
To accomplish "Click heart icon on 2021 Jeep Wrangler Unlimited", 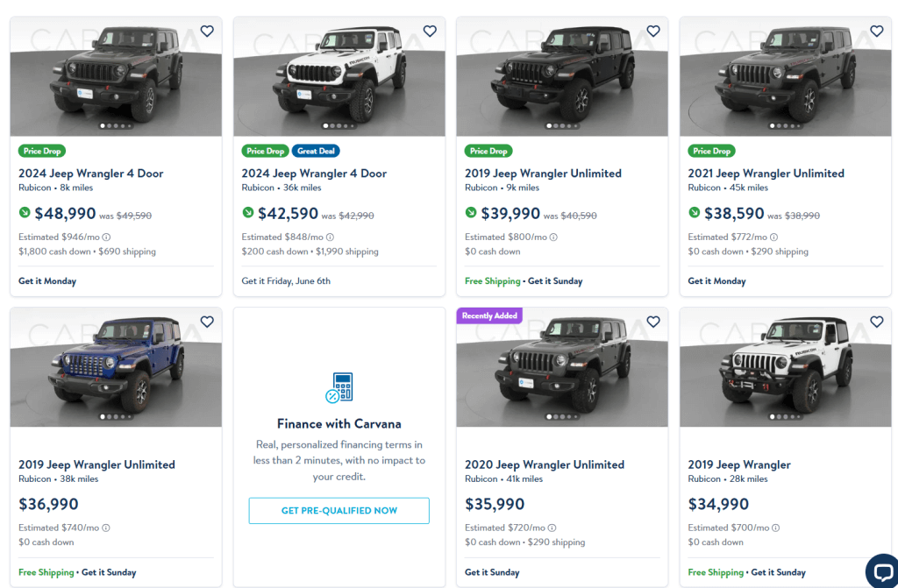I will click(877, 31).
